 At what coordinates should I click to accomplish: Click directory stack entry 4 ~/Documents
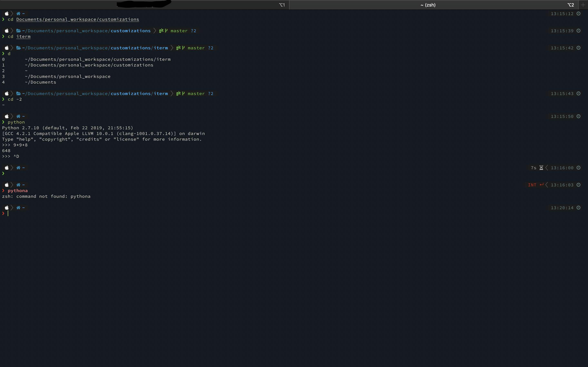pyautogui.click(x=40, y=82)
